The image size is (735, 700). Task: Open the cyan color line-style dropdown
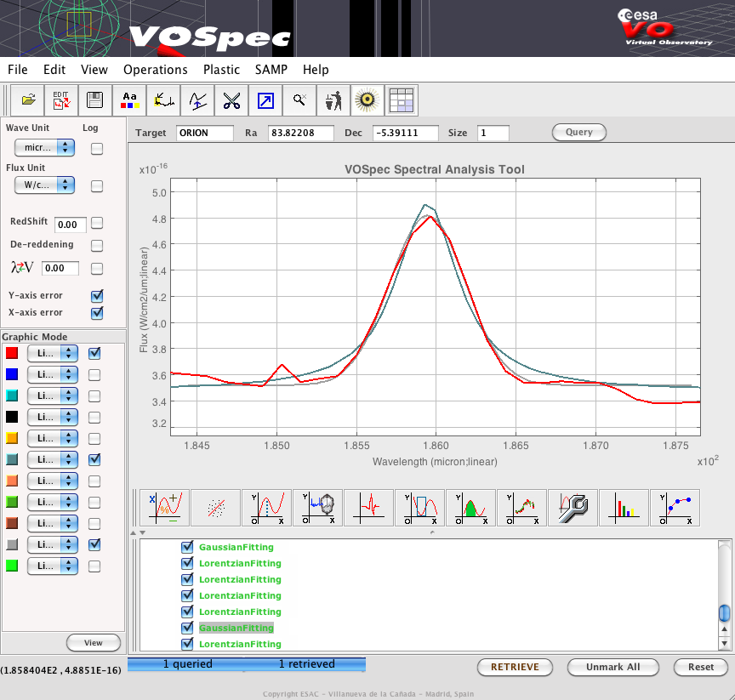[53, 396]
